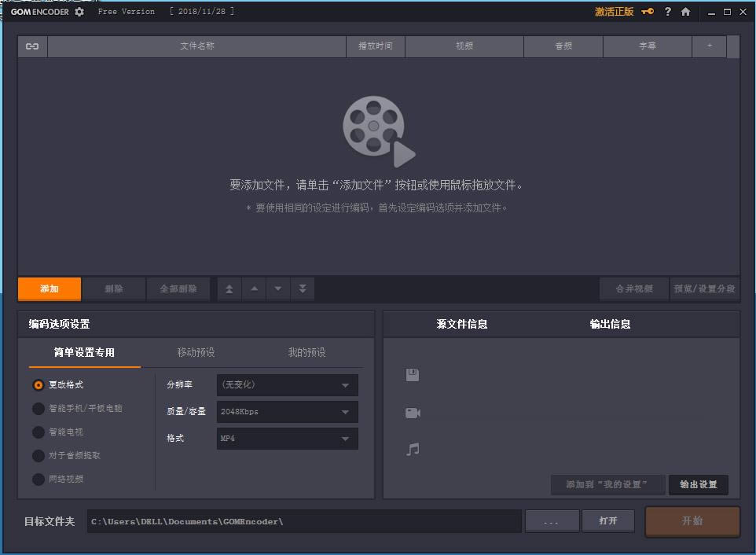Switch to 我的预设 tab
756x555 pixels.
point(306,352)
